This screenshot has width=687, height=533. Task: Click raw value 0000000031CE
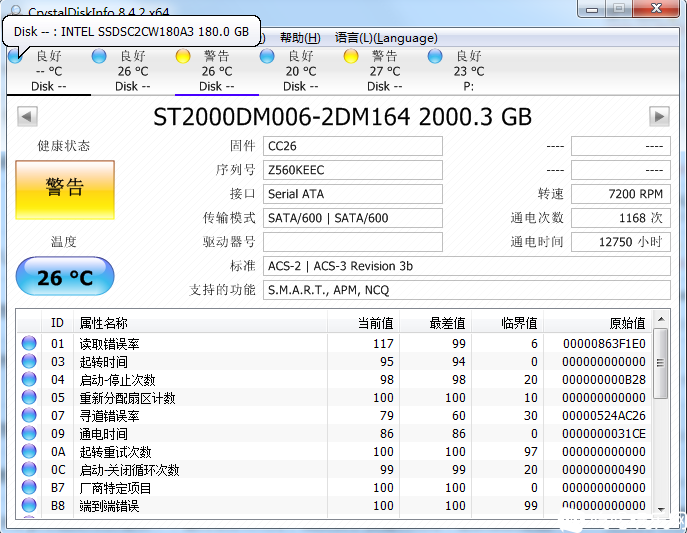click(x=604, y=434)
